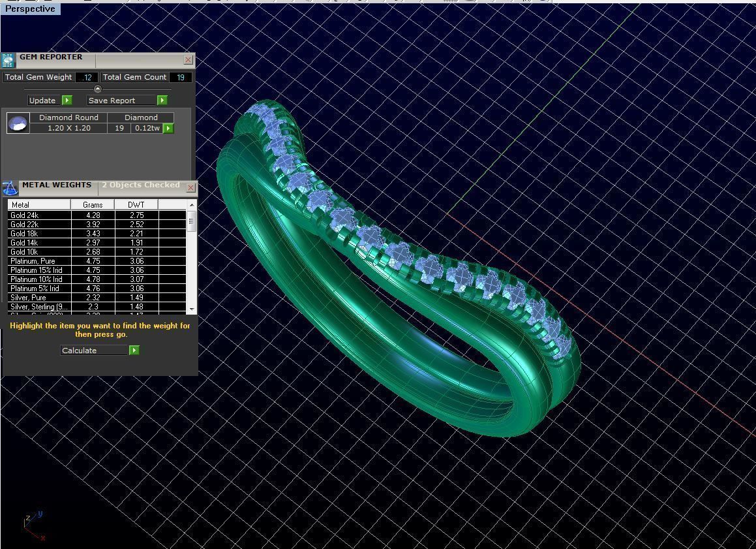Viewport: 756px width, 549px height.
Task: Click the 4.78 grams value for Platinum 10% Irid
Action: pos(93,279)
